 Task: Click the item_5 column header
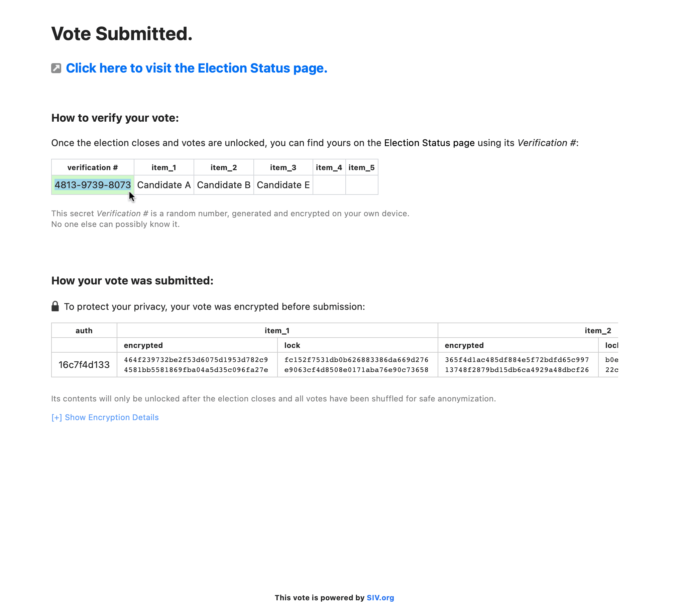click(361, 167)
